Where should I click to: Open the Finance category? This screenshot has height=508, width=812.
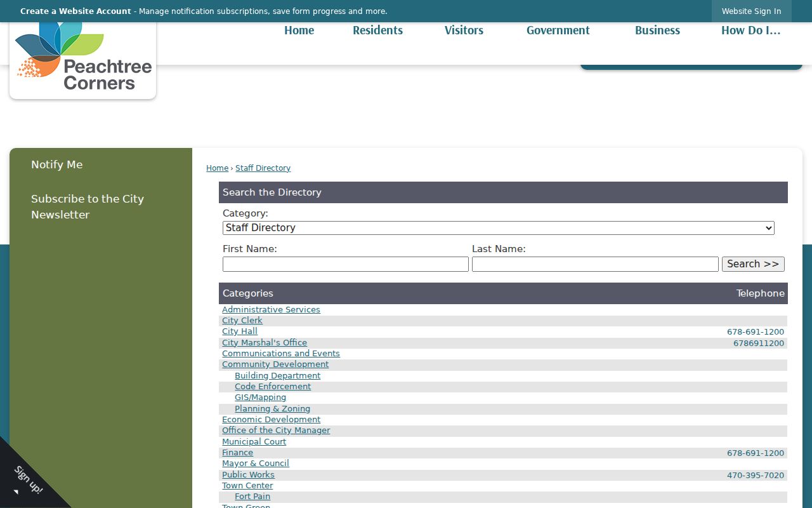click(x=237, y=453)
